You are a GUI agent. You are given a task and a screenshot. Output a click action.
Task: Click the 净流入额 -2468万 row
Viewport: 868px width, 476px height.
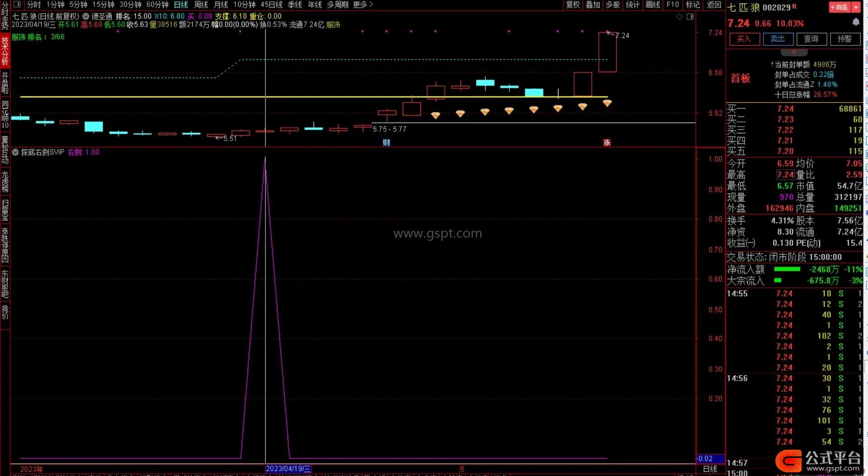click(x=794, y=270)
